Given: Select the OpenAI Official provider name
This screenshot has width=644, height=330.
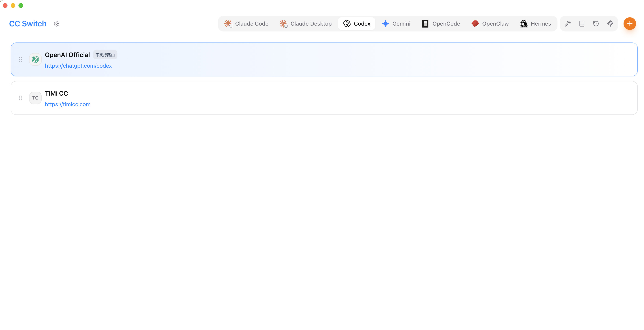Looking at the screenshot, I should coord(67,55).
